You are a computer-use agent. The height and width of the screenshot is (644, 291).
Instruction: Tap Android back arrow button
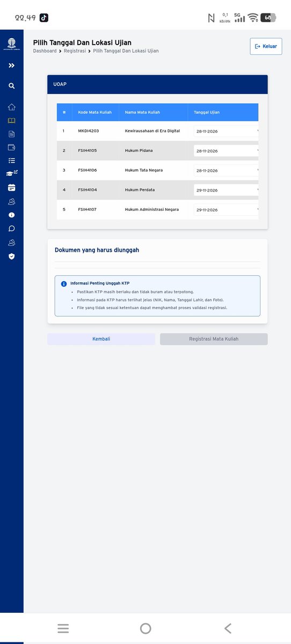tap(228, 628)
